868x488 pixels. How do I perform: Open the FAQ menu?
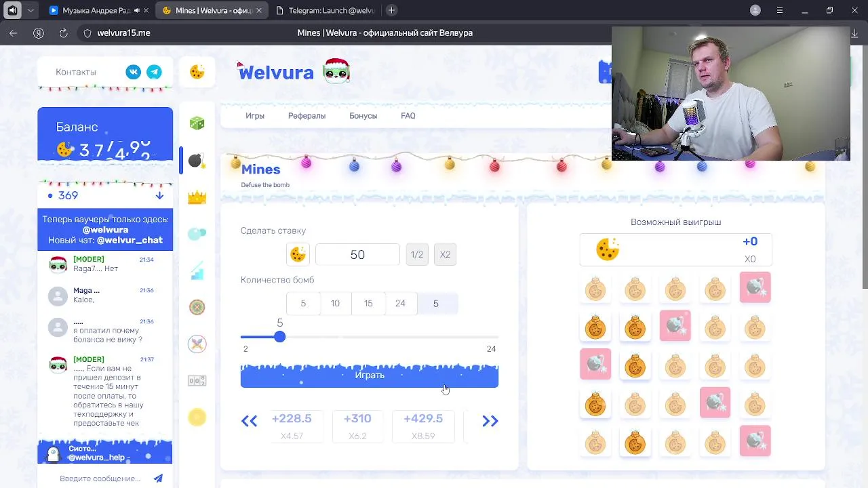[x=408, y=116]
